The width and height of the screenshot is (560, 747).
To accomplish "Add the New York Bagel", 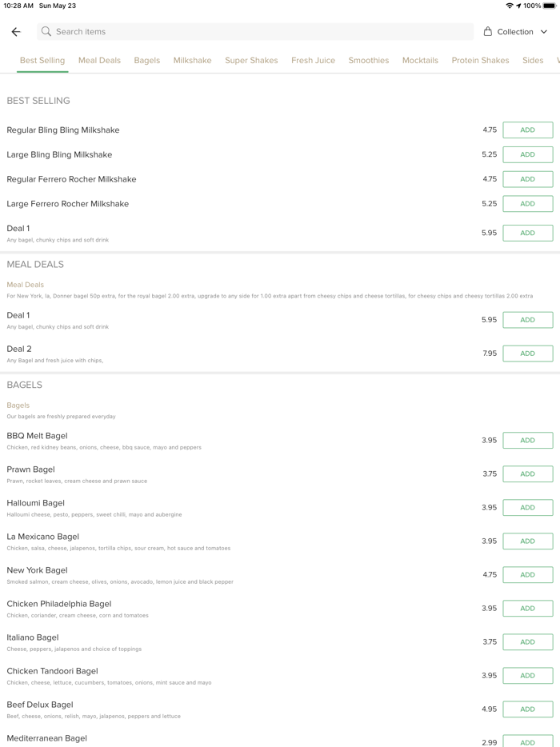I will [527, 575].
